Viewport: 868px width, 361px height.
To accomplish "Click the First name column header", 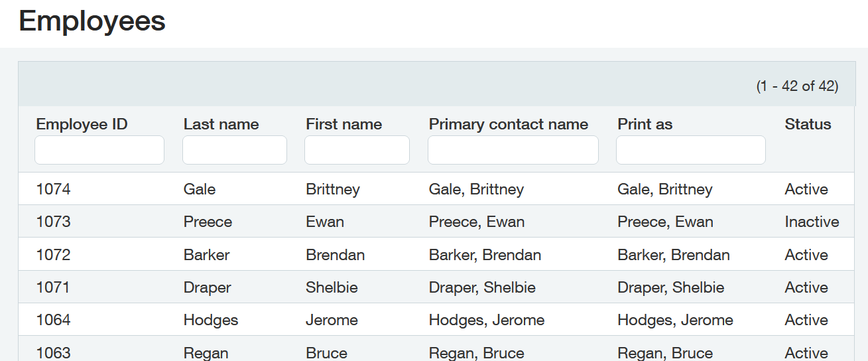I will pyautogui.click(x=343, y=124).
